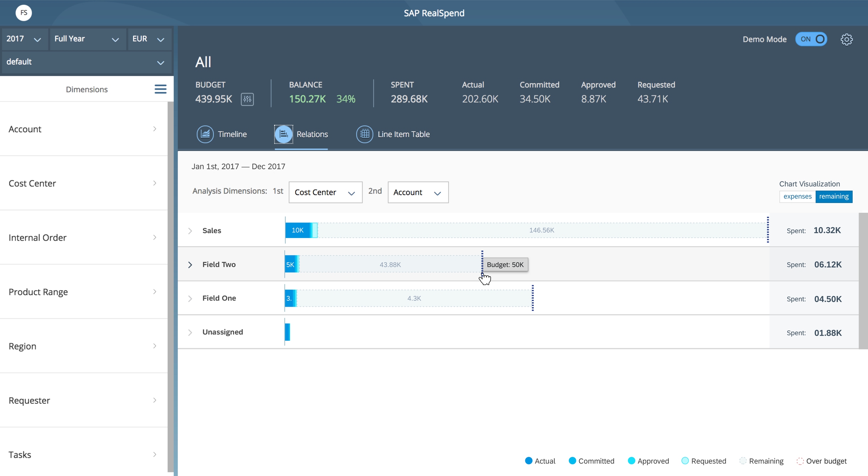The width and height of the screenshot is (868, 476).
Task: Open the Requester dimension
Action: coord(84,400)
